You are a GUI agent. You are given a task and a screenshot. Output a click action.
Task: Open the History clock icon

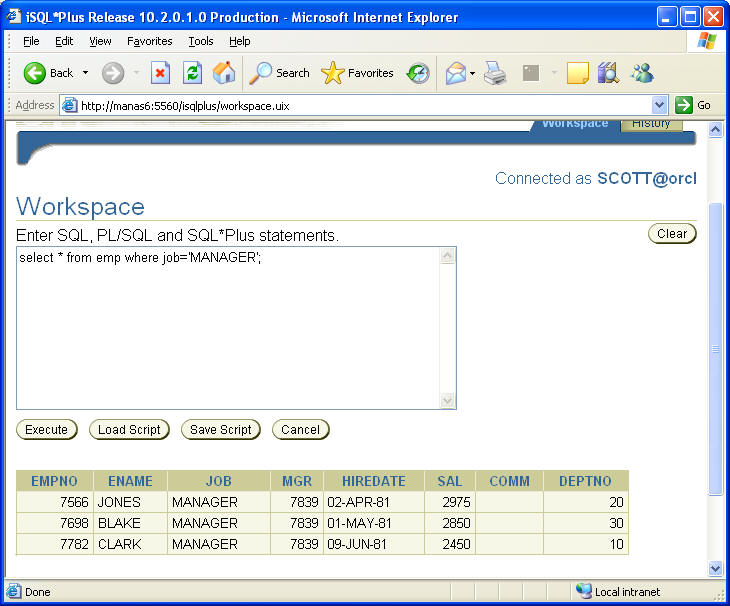418,73
